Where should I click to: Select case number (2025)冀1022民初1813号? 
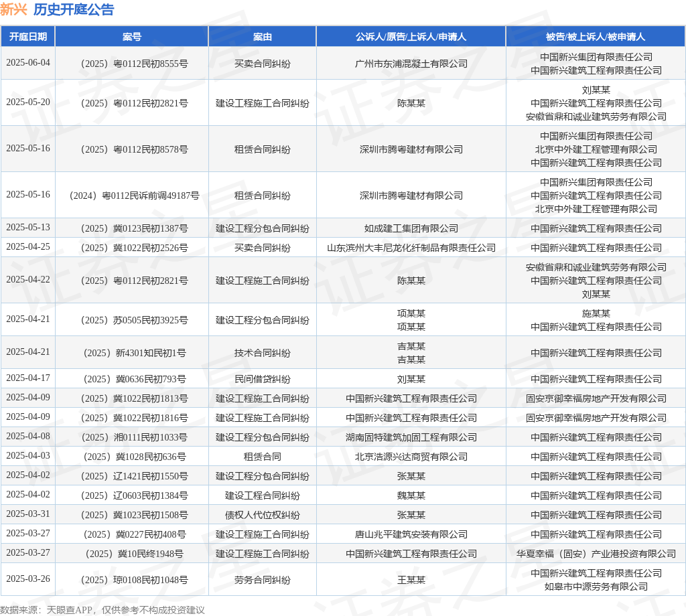[x=134, y=398]
